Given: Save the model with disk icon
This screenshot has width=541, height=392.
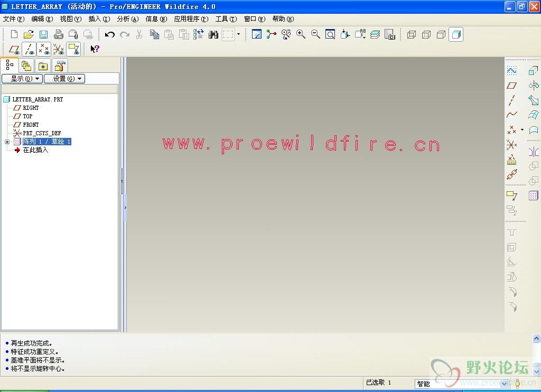Looking at the screenshot, I should click(43, 34).
